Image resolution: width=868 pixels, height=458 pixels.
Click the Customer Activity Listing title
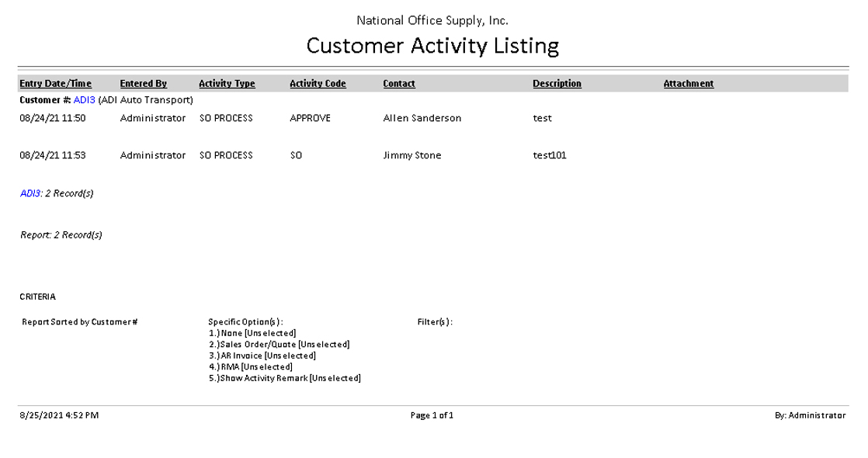point(432,46)
